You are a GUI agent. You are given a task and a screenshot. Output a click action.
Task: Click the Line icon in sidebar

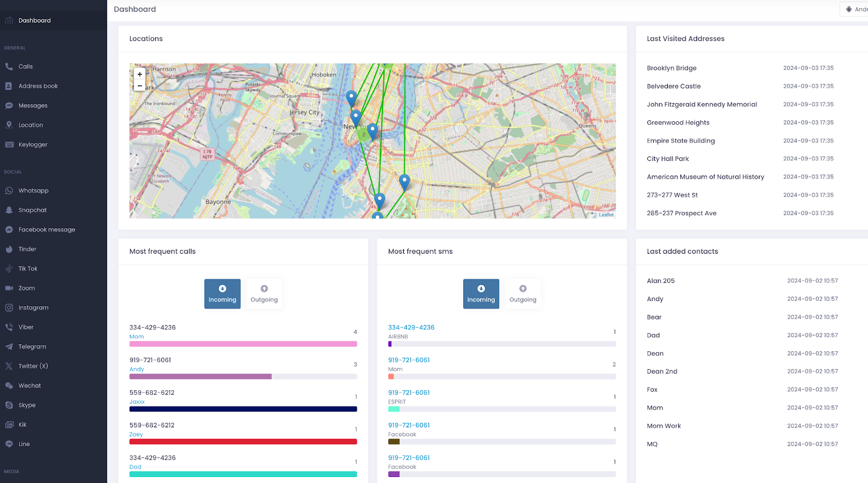(9, 444)
